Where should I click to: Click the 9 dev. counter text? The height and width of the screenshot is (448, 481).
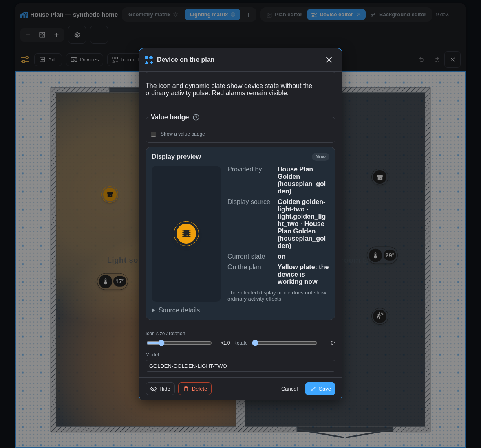pyautogui.click(x=442, y=15)
